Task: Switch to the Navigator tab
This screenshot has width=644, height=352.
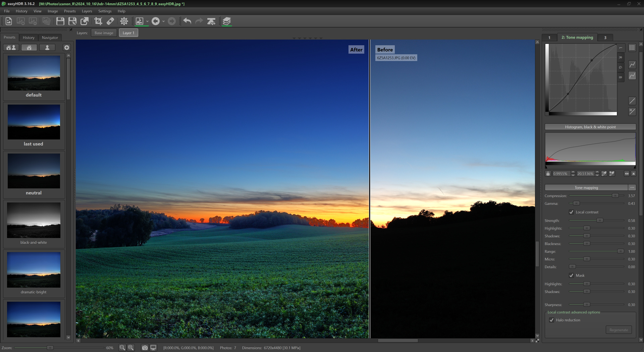Action: pos(50,38)
